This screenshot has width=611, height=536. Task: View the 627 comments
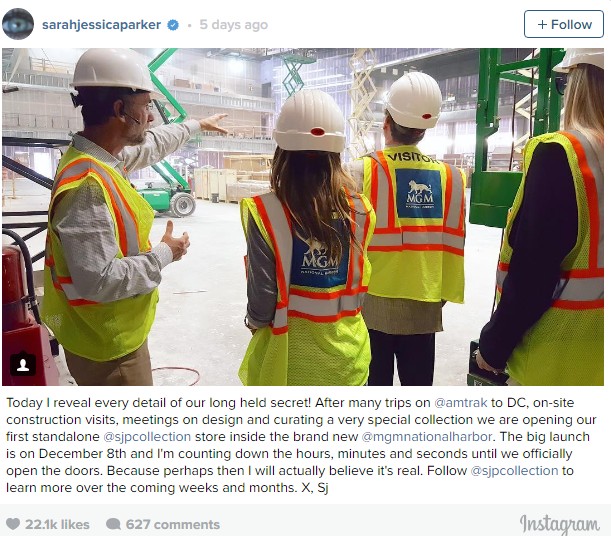[173, 524]
